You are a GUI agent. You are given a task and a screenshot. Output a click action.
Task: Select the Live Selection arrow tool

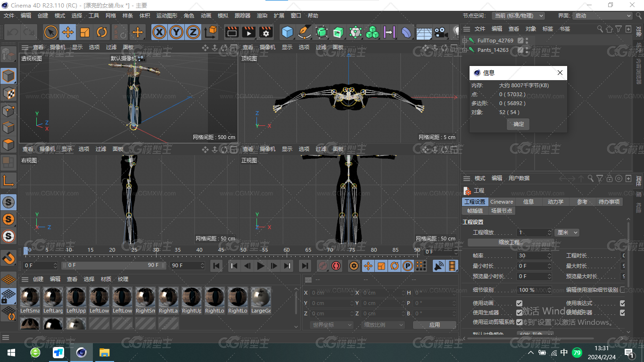(x=51, y=32)
